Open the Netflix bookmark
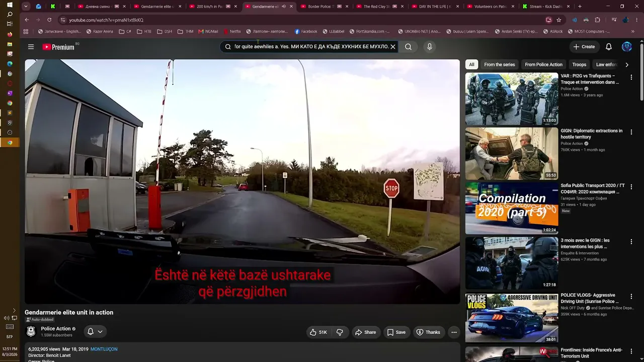Screen dimensions: 644x362 tap(232, 31)
